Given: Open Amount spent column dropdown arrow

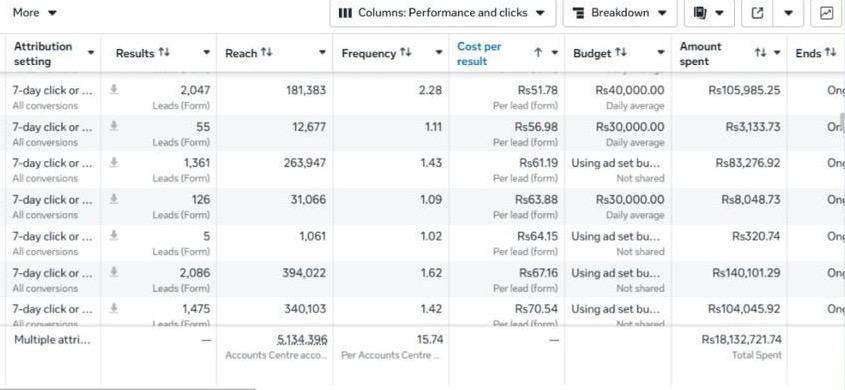Looking at the screenshot, I should [777, 53].
